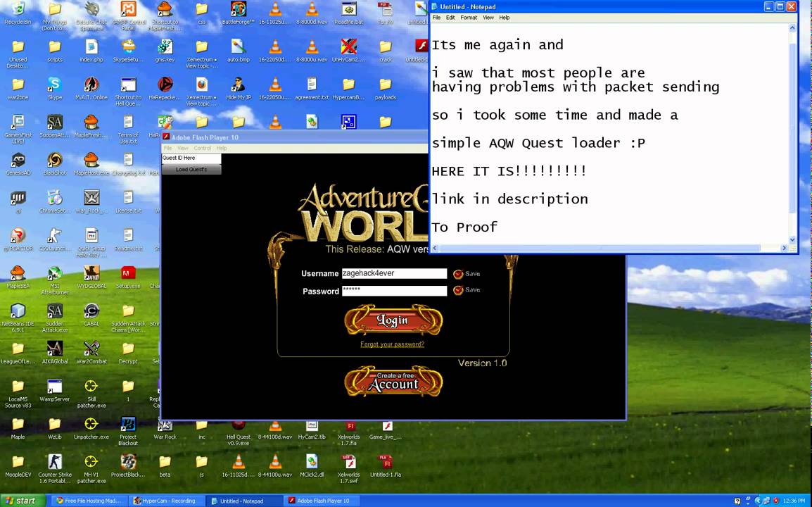This screenshot has width=812, height=507.
Task: Click the Username input field
Action: 394,274
